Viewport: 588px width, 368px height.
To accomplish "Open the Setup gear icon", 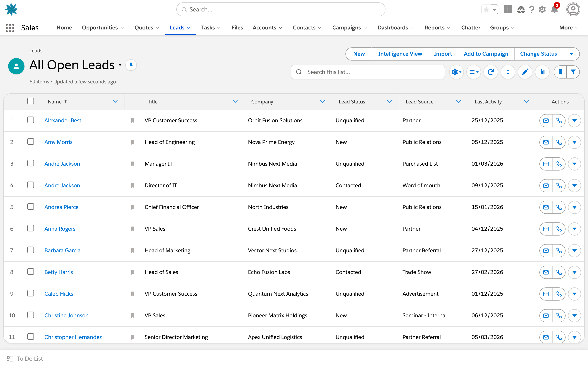I will click(x=542, y=9).
